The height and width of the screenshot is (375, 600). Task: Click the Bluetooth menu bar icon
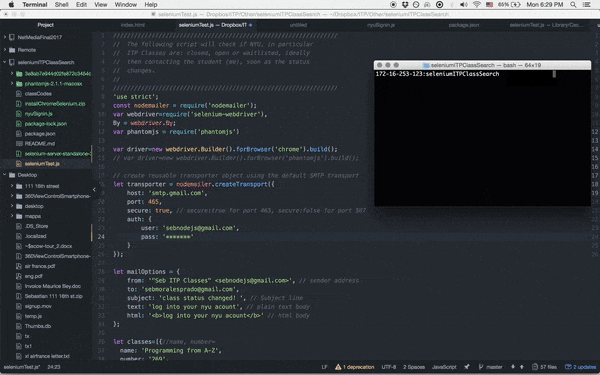click(x=452, y=5)
